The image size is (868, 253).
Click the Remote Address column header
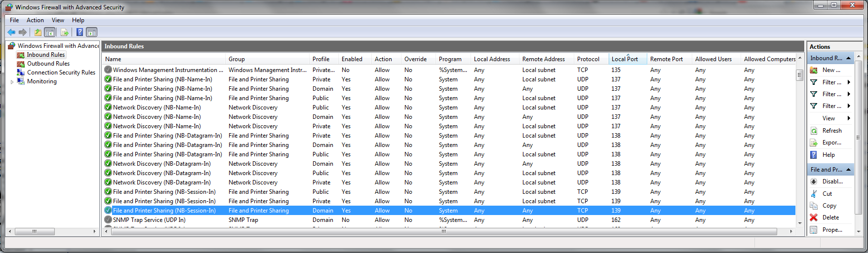click(547, 59)
